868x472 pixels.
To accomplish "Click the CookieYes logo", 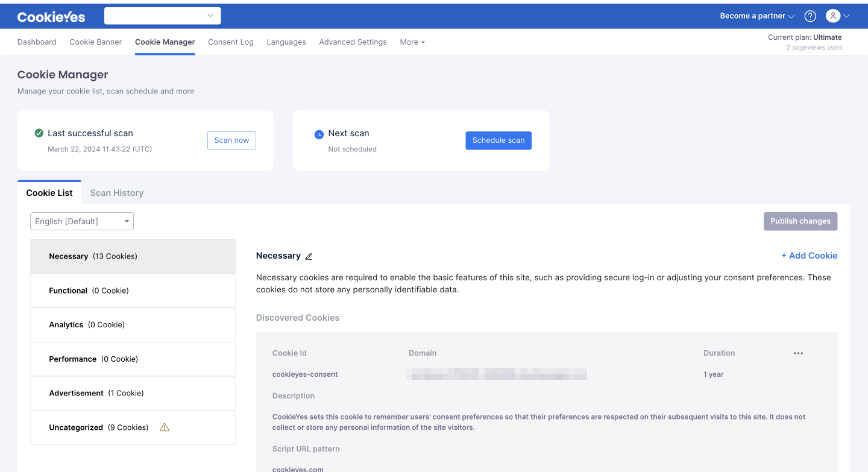I will pyautogui.click(x=51, y=17).
